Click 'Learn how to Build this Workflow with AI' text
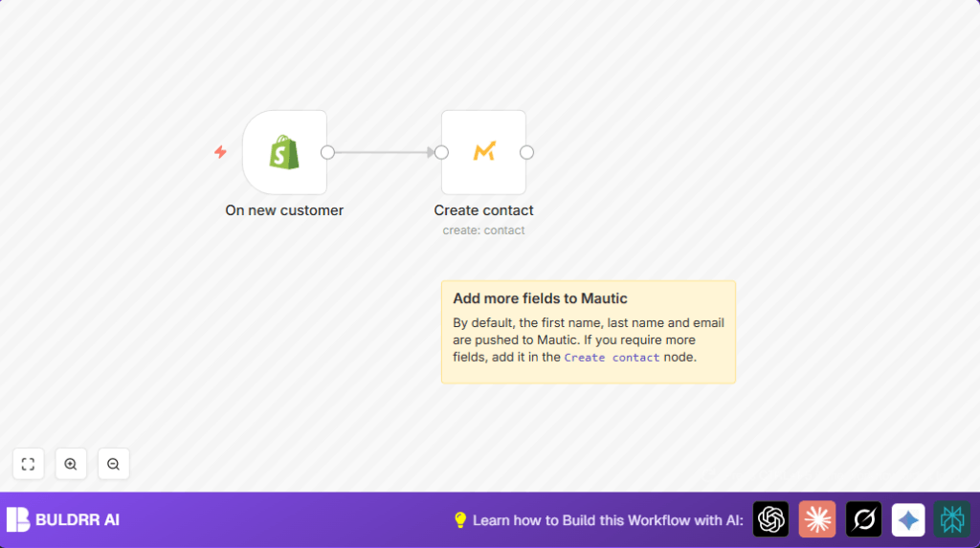This screenshot has height=548, width=980. click(x=608, y=520)
